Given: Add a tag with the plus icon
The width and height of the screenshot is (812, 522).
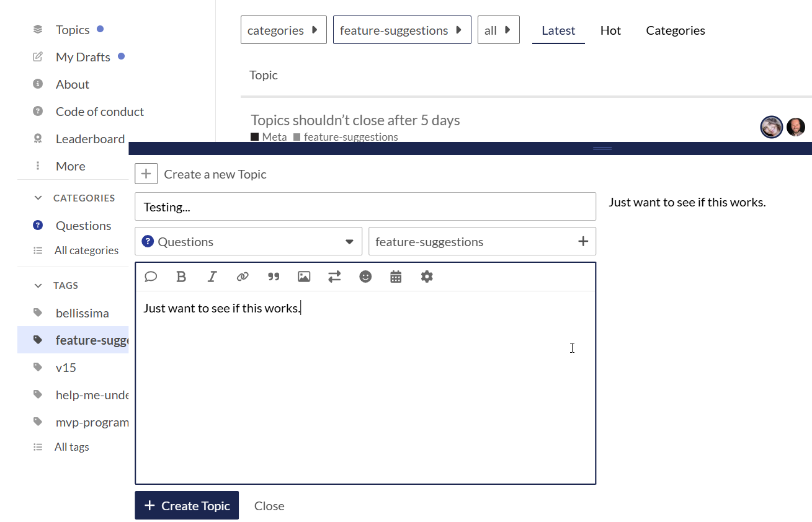Looking at the screenshot, I should click(x=583, y=241).
